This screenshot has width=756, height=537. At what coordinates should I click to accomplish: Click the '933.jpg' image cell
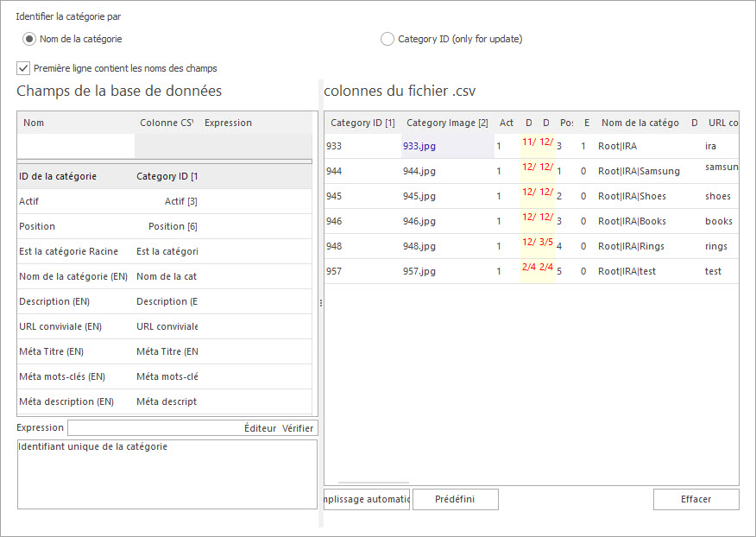click(447, 146)
